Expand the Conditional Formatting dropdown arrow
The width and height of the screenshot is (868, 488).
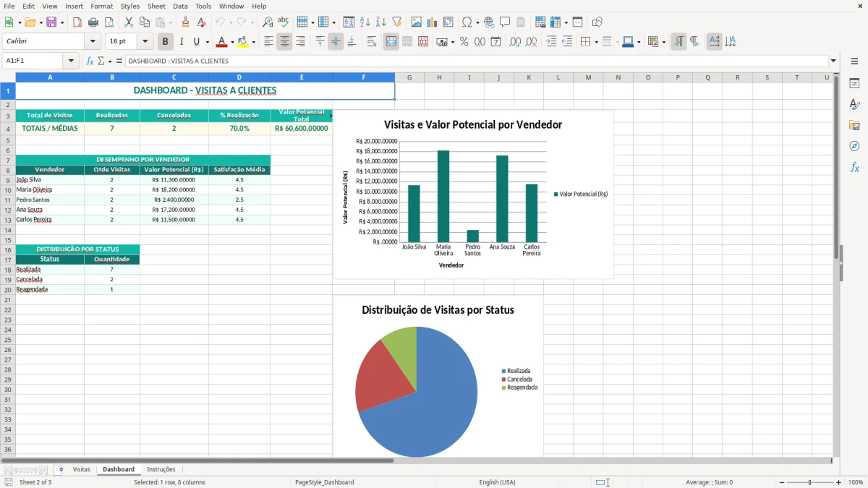click(663, 42)
